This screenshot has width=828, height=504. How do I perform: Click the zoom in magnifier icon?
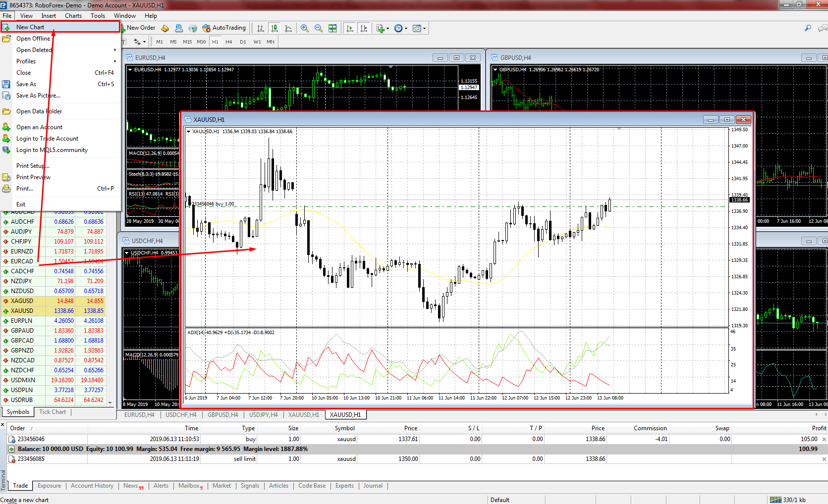305,28
